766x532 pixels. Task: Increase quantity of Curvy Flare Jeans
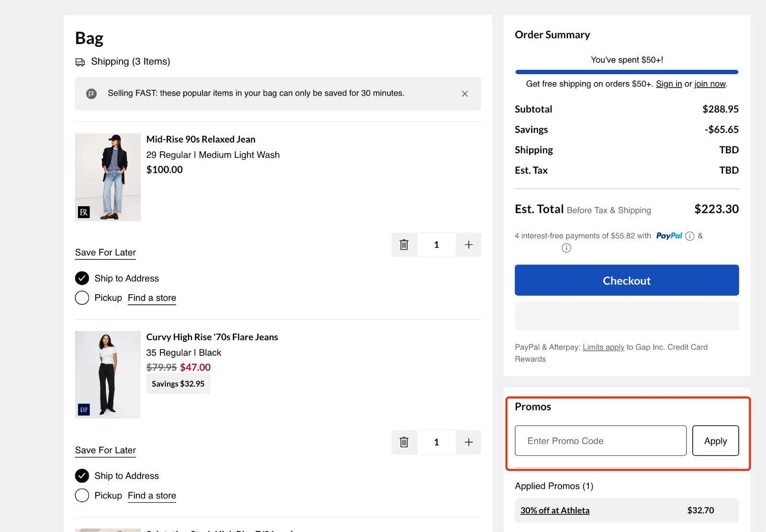(x=468, y=442)
